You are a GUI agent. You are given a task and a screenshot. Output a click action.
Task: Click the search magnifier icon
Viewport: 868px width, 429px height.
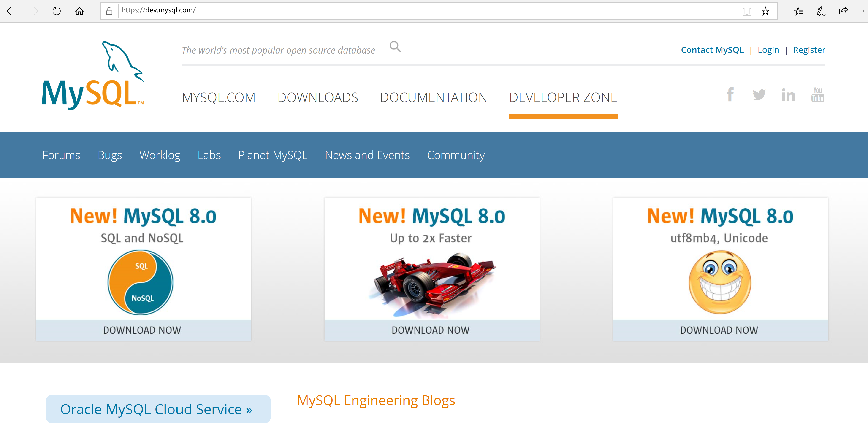[395, 47]
